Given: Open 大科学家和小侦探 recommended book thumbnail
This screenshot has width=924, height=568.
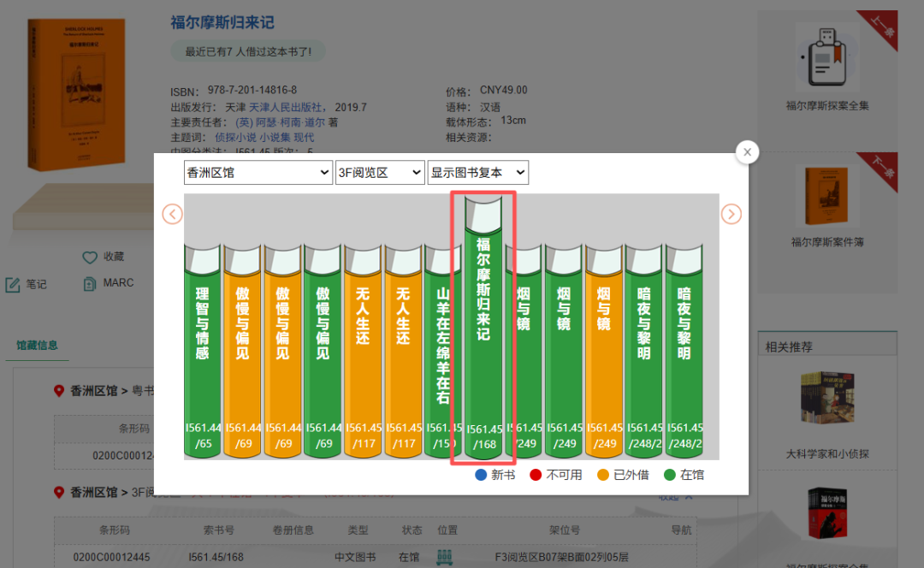Looking at the screenshot, I should (x=826, y=398).
